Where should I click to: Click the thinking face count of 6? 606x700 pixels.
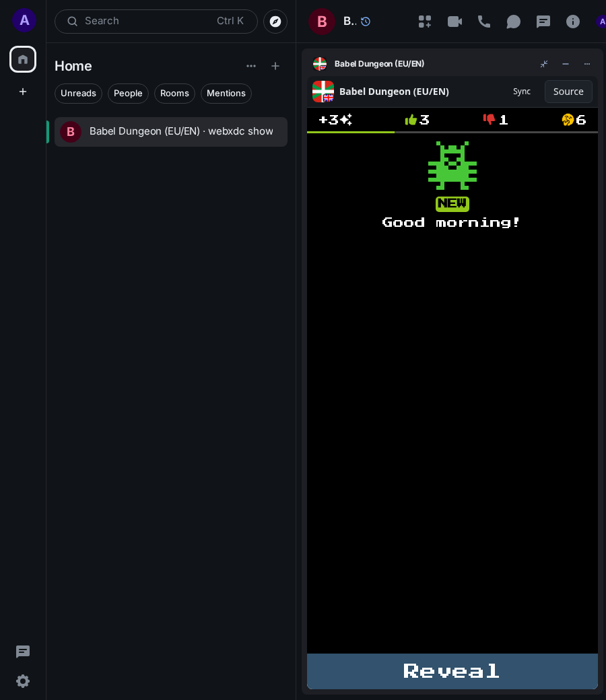(x=574, y=120)
